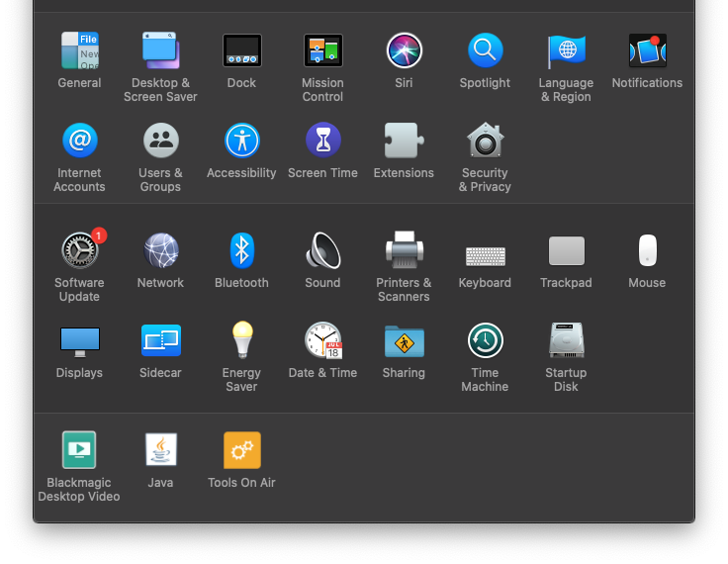The height and width of the screenshot is (564, 728).
Task: Open Desktop & Screen Saver settings
Action: [160, 50]
